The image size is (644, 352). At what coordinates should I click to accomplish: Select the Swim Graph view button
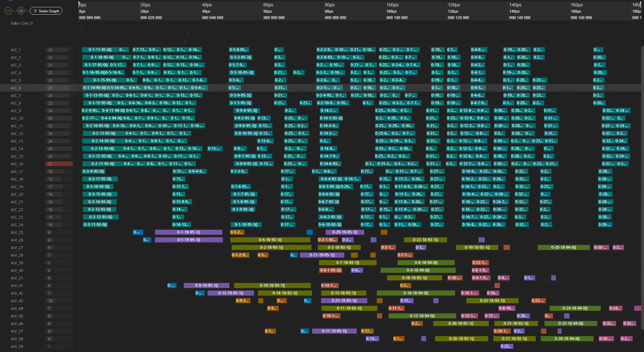[46, 11]
